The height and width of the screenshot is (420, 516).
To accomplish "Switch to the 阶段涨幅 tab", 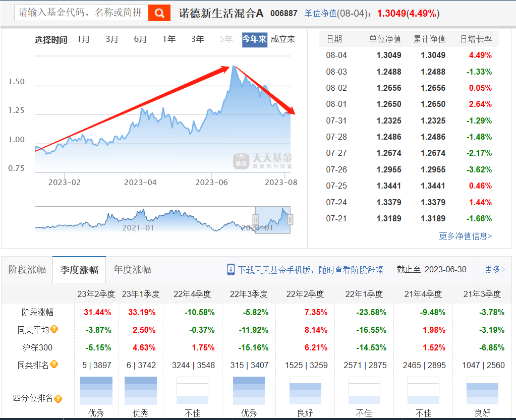I will pyautogui.click(x=27, y=270).
